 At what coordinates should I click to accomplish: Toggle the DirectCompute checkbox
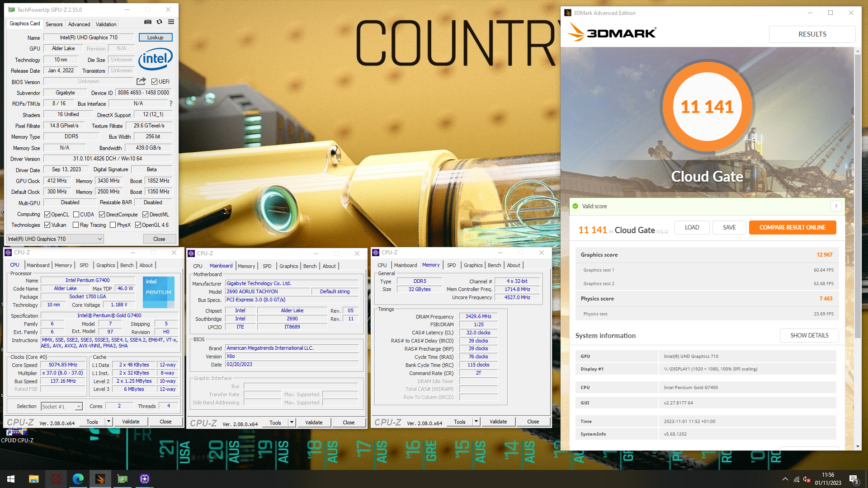click(x=102, y=215)
